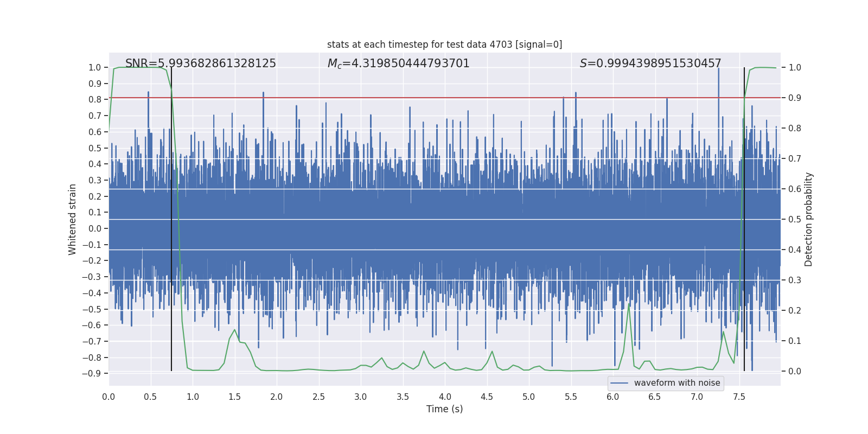Click the left y-axis tick label 1.0
This screenshot has width=868, height=434.
95,67
